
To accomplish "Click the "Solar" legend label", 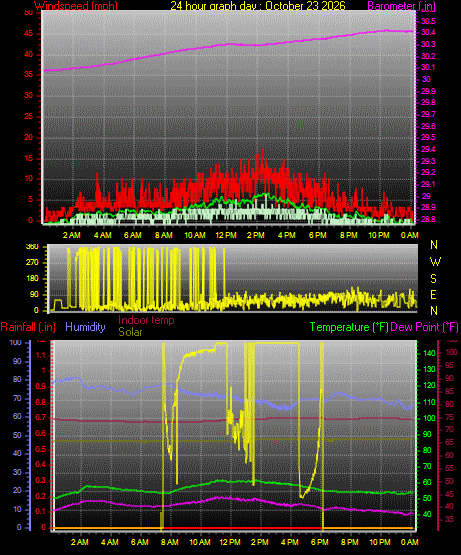I will tap(130, 332).
